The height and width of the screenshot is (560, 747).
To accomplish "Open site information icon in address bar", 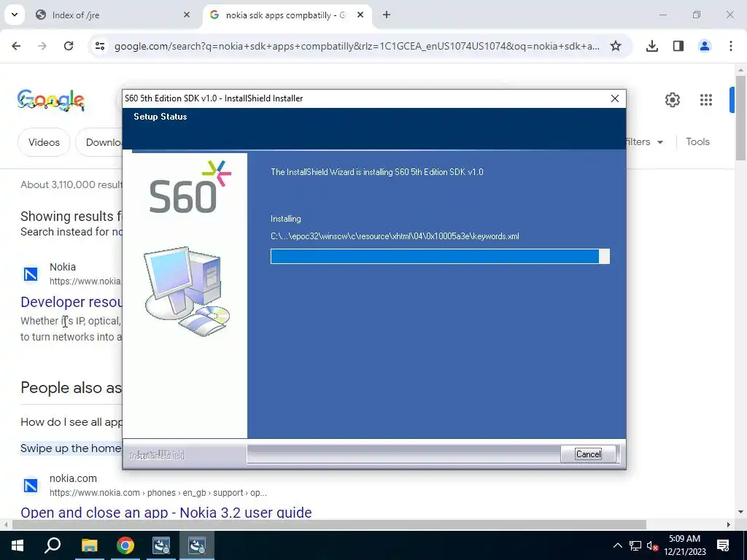I will [x=99, y=46].
